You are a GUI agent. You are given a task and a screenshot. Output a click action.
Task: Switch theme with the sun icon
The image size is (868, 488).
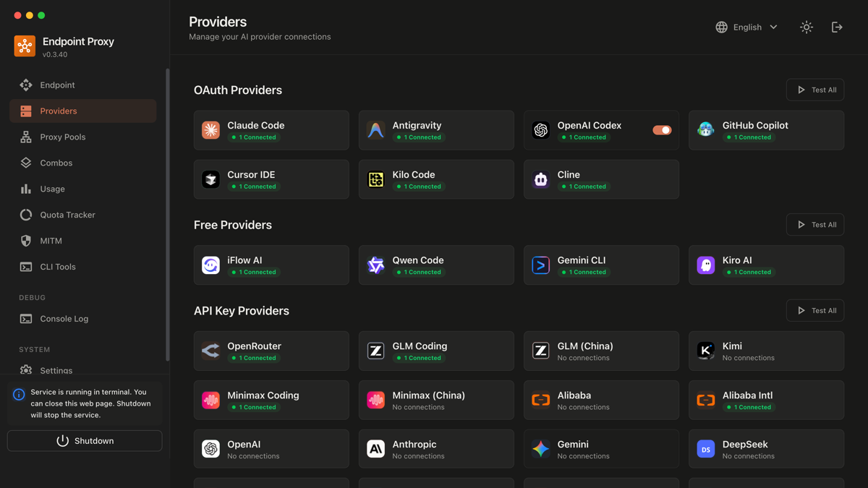click(x=807, y=27)
